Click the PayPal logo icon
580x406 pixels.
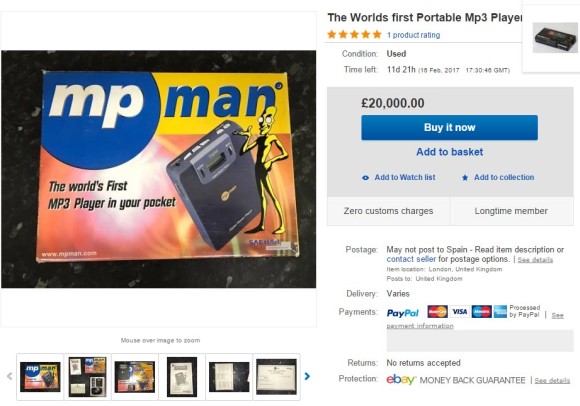click(x=402, y=313)
